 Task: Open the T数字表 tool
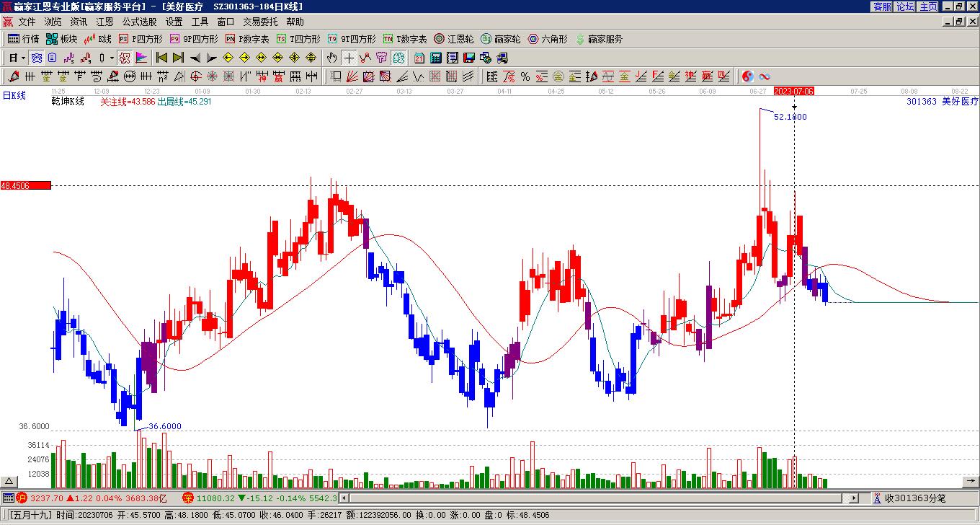coord(405,39)
